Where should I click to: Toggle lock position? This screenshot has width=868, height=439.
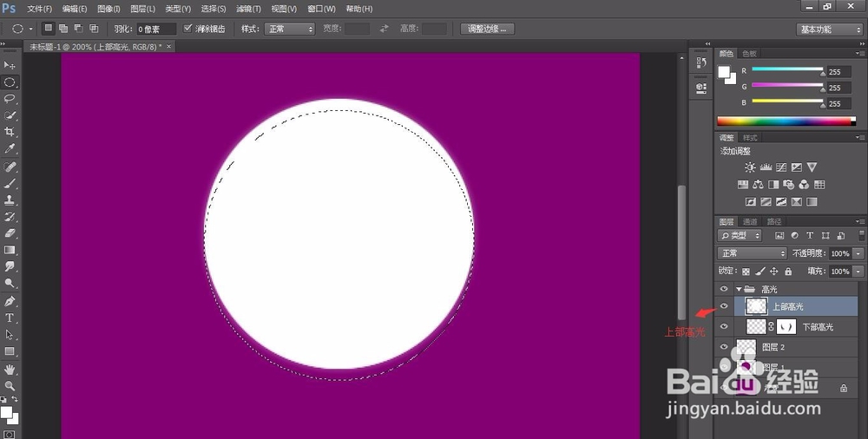coord(774,272)
